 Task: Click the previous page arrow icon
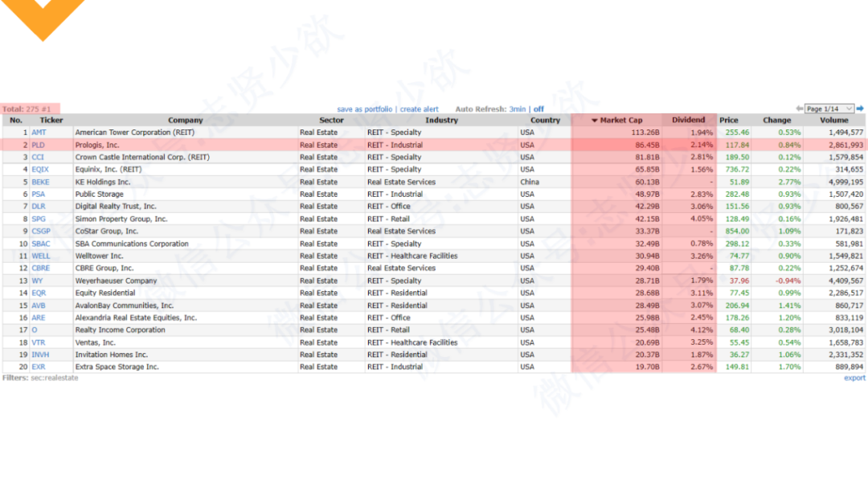(x=799, y=109)
